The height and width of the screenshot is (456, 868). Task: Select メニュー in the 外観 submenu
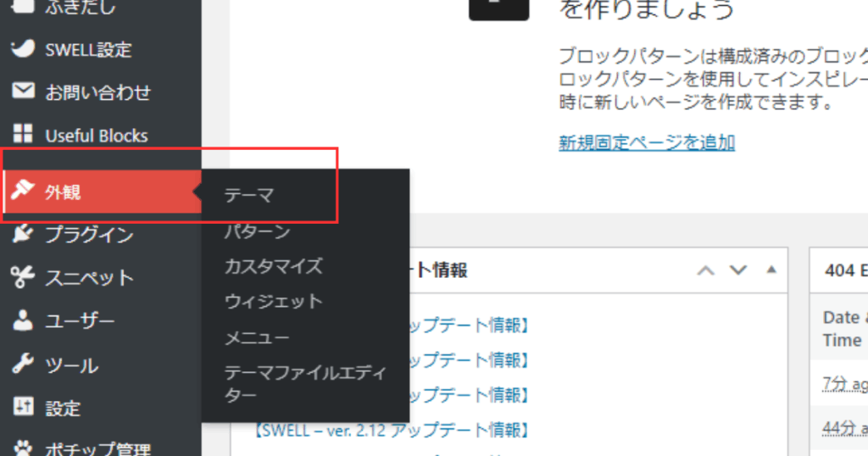[x=257, y=337]
